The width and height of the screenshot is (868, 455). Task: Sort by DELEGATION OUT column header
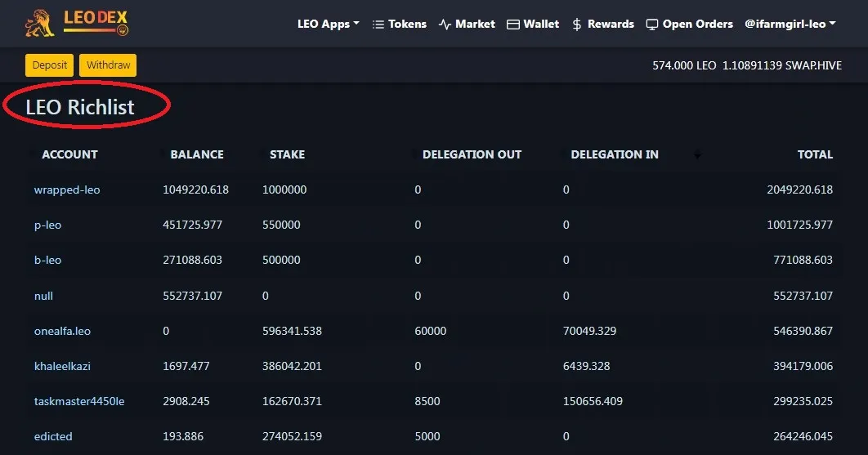click(472, 154)
